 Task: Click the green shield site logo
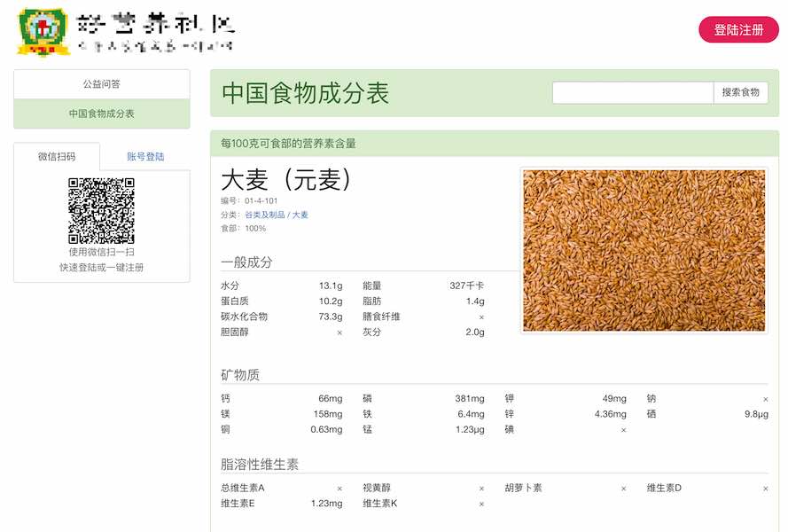pos(44,32)
